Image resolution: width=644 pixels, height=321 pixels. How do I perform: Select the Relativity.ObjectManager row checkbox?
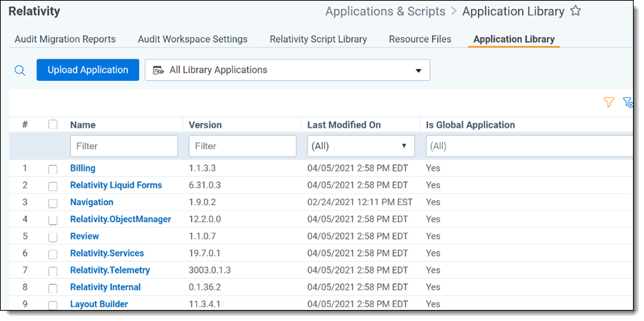coord(52,220)
